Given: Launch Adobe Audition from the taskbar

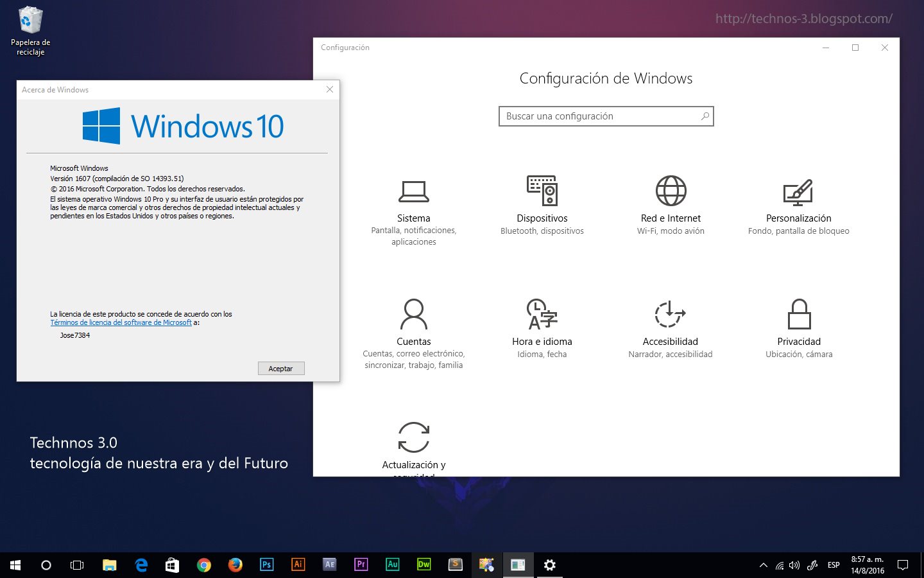Looking at the screenshot, I should click(393, 565).
